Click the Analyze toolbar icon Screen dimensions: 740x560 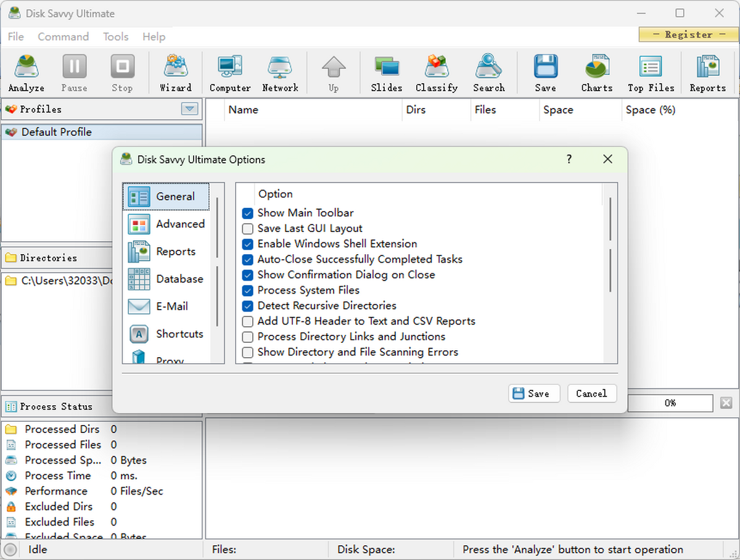tap(25, 72)
